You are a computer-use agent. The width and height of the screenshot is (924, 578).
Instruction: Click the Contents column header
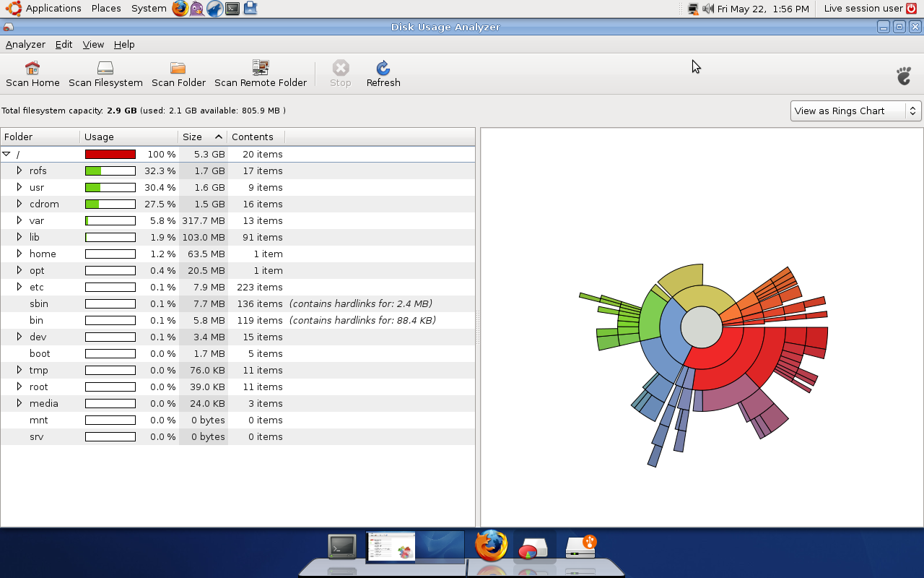click(256, 137)
